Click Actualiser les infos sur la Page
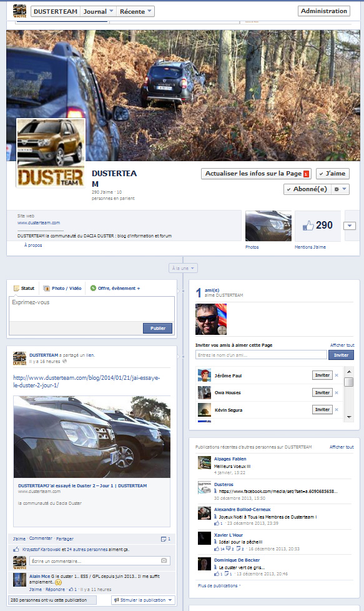Viewport: 364px width, 611px height. 256,174
